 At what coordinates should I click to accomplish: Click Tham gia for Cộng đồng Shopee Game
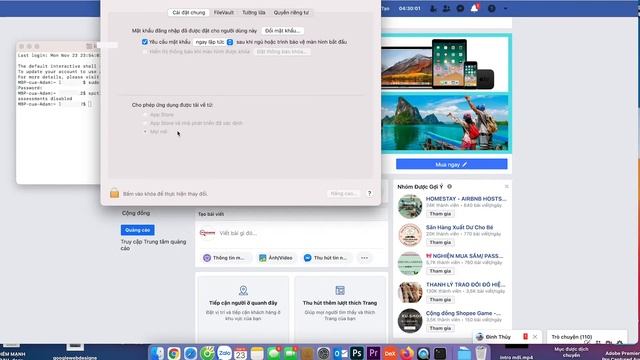440,328
